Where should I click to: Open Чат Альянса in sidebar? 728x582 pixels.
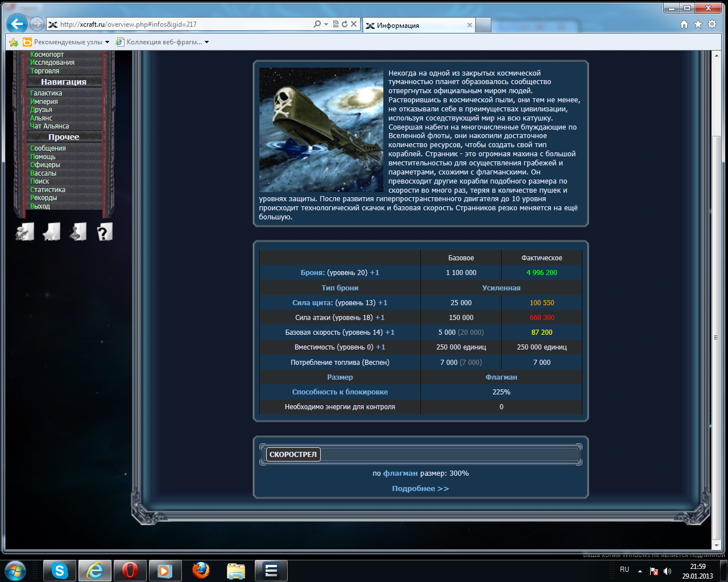pyautogui.click(x=49, y=126)
